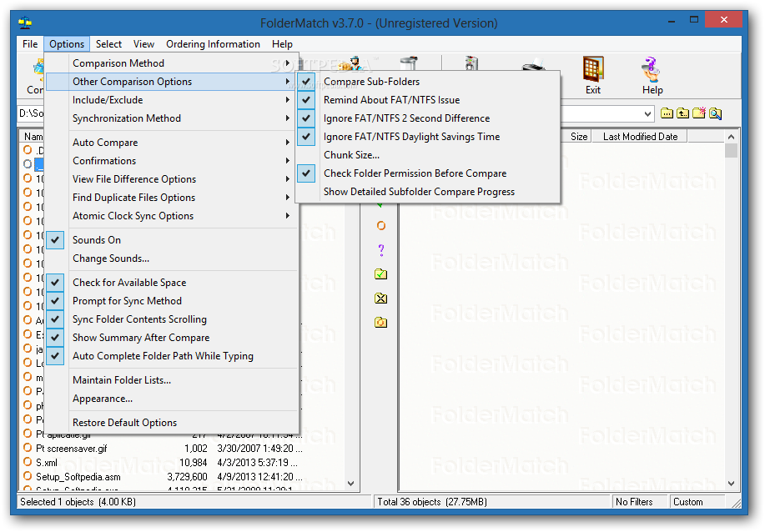The height and width of the screenshot is (532, 765).
Task: Toggle Remind About FAT/NTFS Issue
Action: (428, 100)
